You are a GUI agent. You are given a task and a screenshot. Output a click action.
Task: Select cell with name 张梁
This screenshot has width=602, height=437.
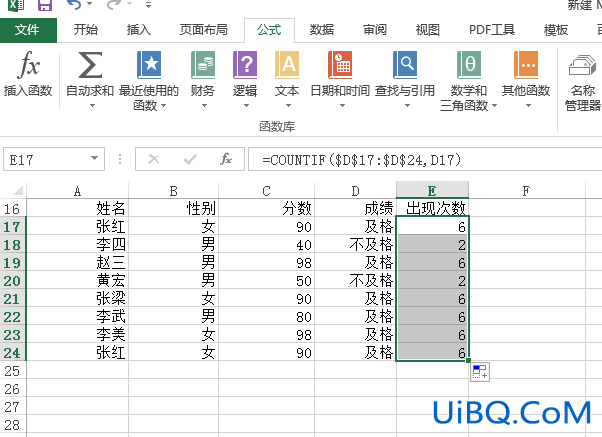click(77, 298)
